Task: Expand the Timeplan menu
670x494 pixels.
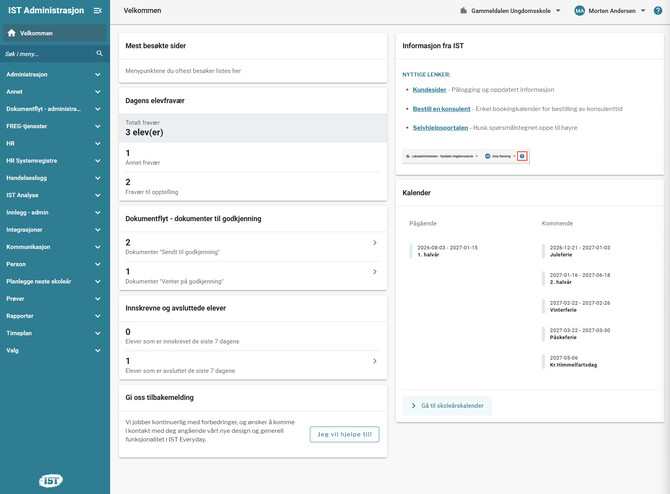Action: (54, 333)
